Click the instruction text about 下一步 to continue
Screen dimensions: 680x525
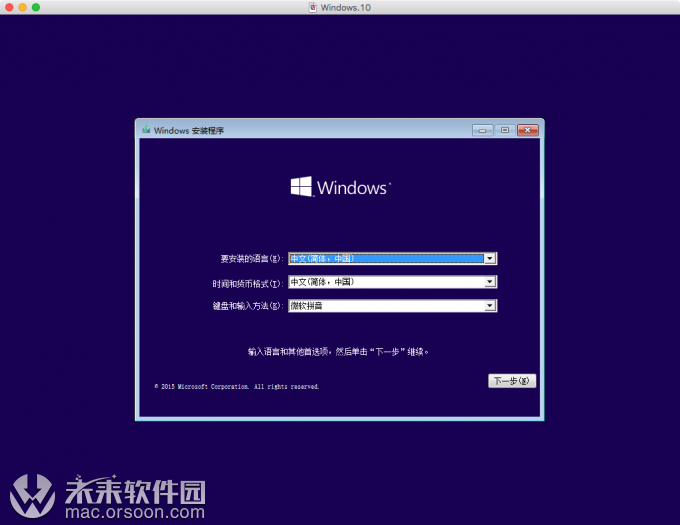tap(338, 352)
